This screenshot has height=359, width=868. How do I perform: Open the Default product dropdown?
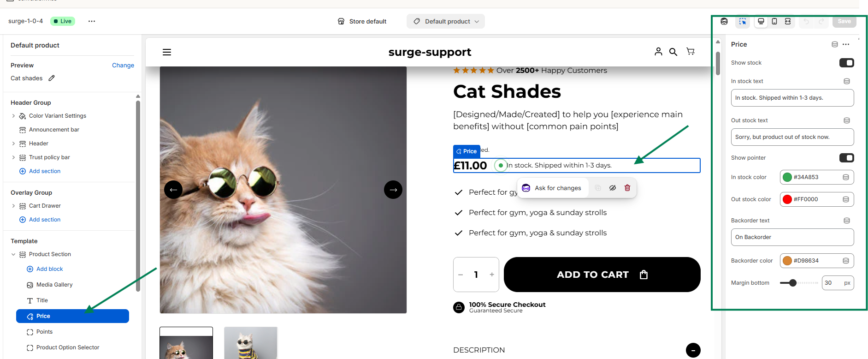tap(446, 21)
